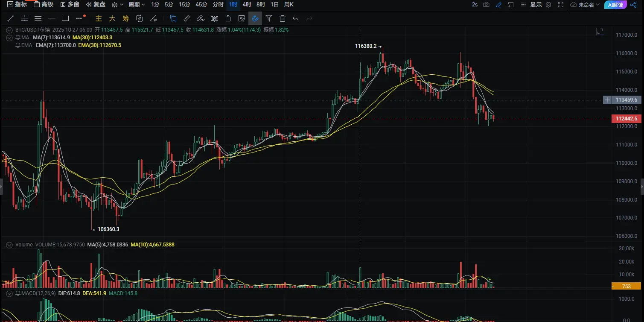This screenshot has height=322, width=644.
Task: Click the drawing filter funnel icon
Action: 269,18
